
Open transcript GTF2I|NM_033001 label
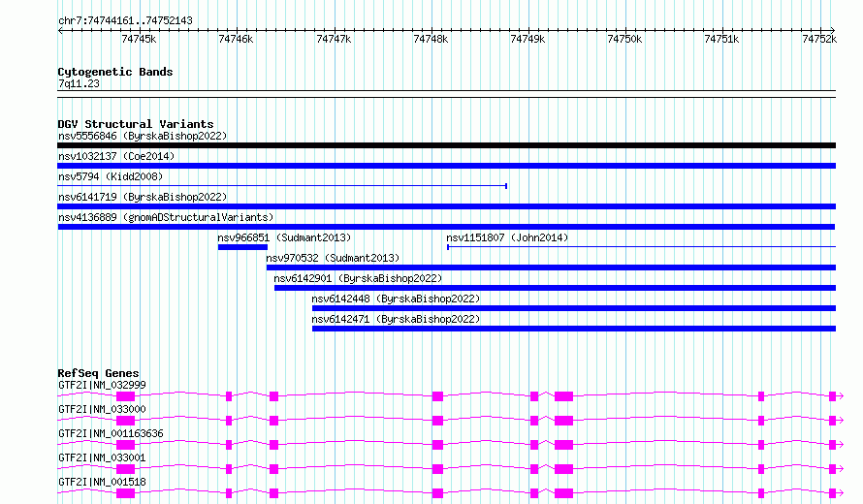102,457
